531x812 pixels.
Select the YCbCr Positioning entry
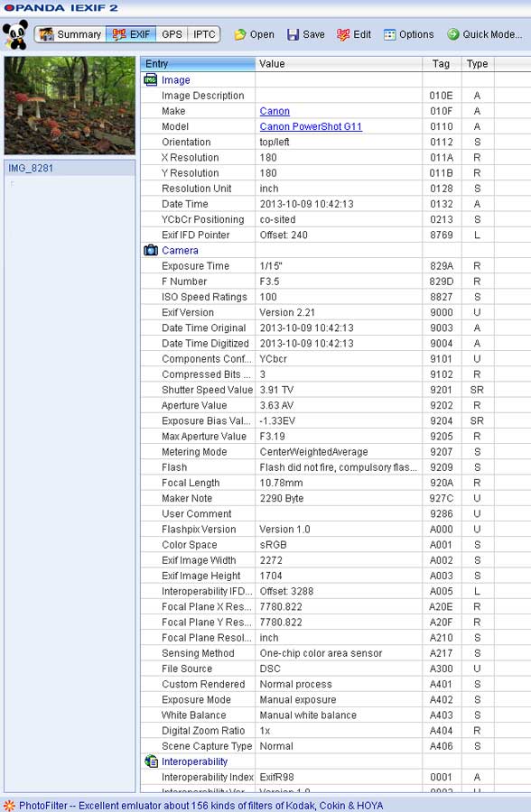coord(203,219)
